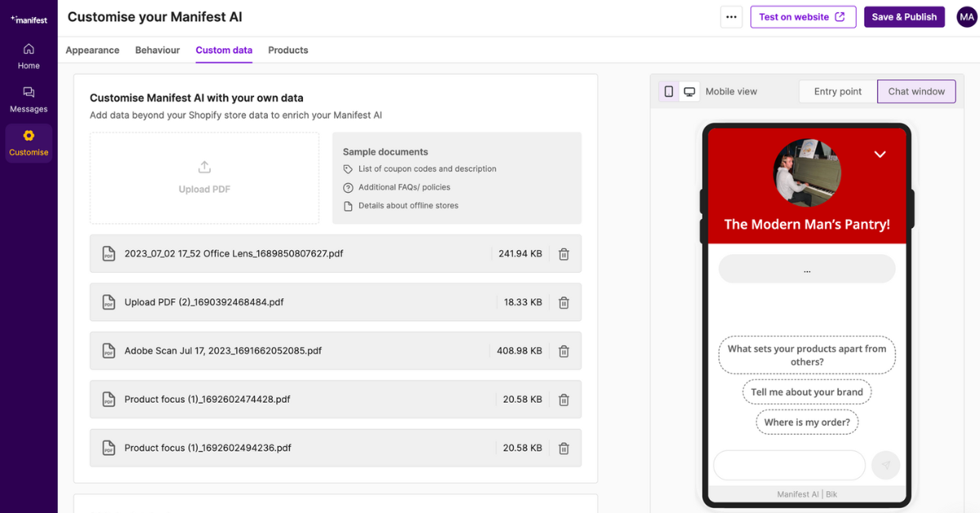Click the Upload PDF icon area
980x513 pixels.
204,178
